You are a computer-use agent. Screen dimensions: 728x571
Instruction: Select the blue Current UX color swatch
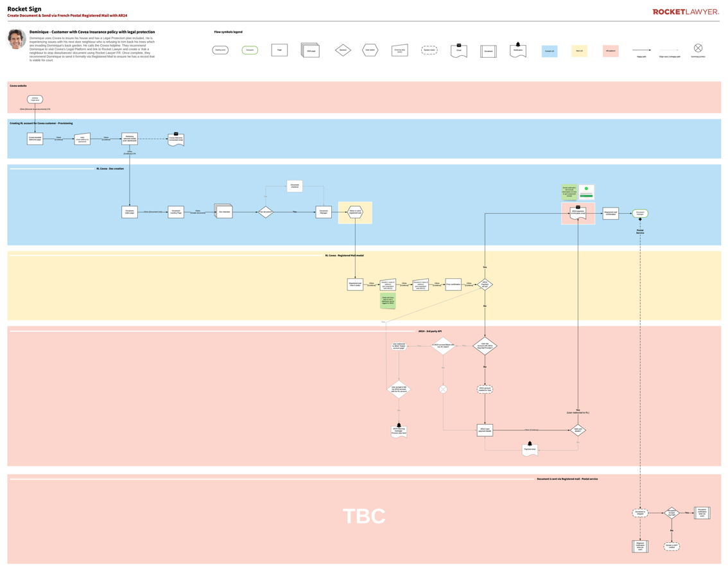pos(549,51)
